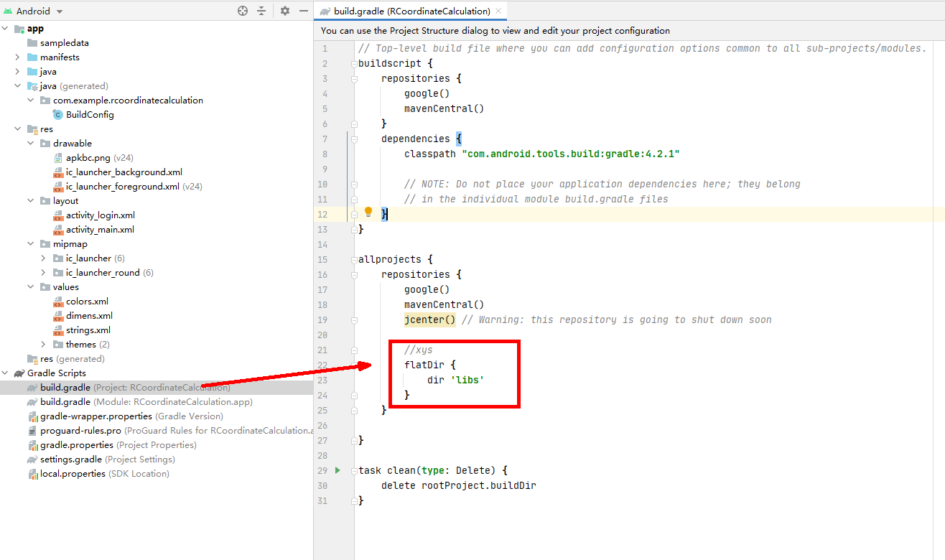Fold the flatDir block on line 22
The height and width of the screenshot is (560, 945).
(353, 365)
